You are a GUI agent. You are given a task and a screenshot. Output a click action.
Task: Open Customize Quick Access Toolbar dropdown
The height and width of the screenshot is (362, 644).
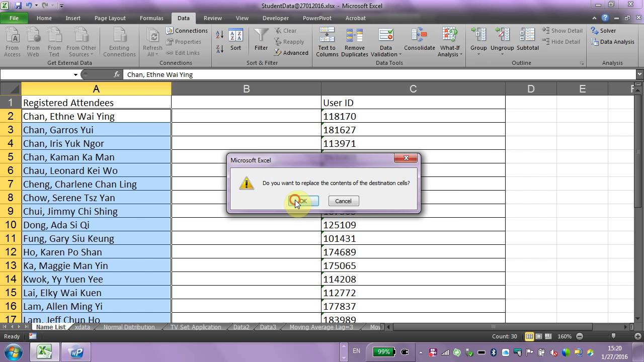coord(61,6)
